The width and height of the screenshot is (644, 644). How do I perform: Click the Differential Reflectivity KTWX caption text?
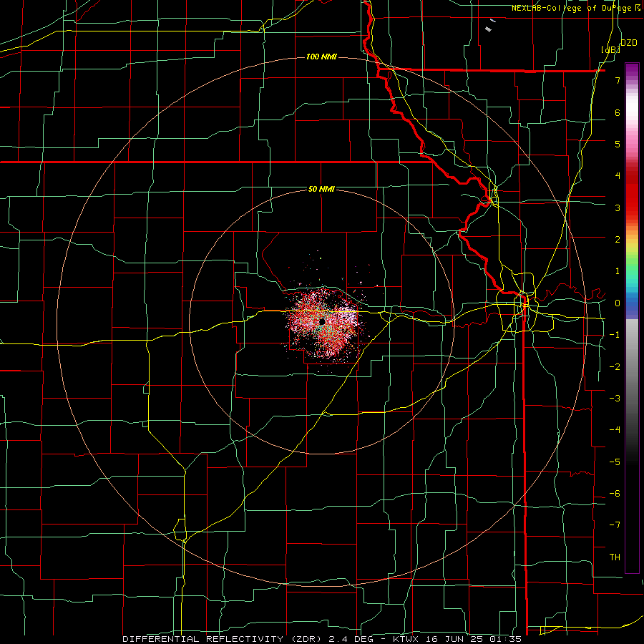[x=322, y=639]
